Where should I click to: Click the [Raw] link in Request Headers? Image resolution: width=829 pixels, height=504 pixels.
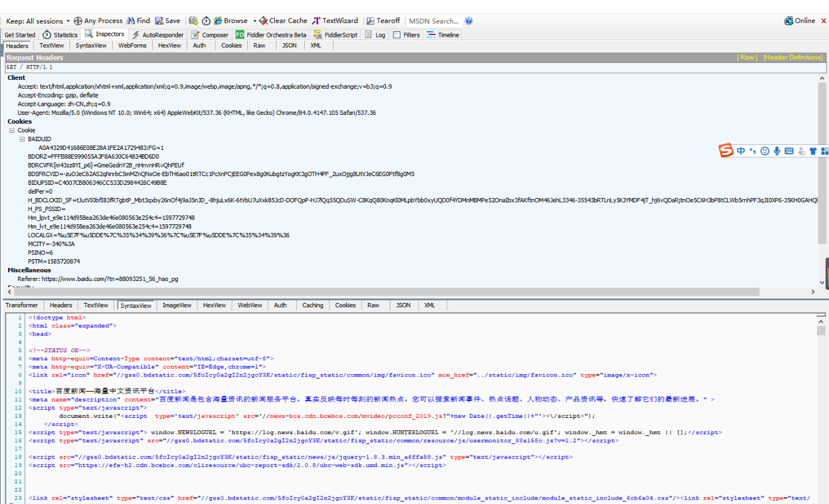[x=747, y=57]
